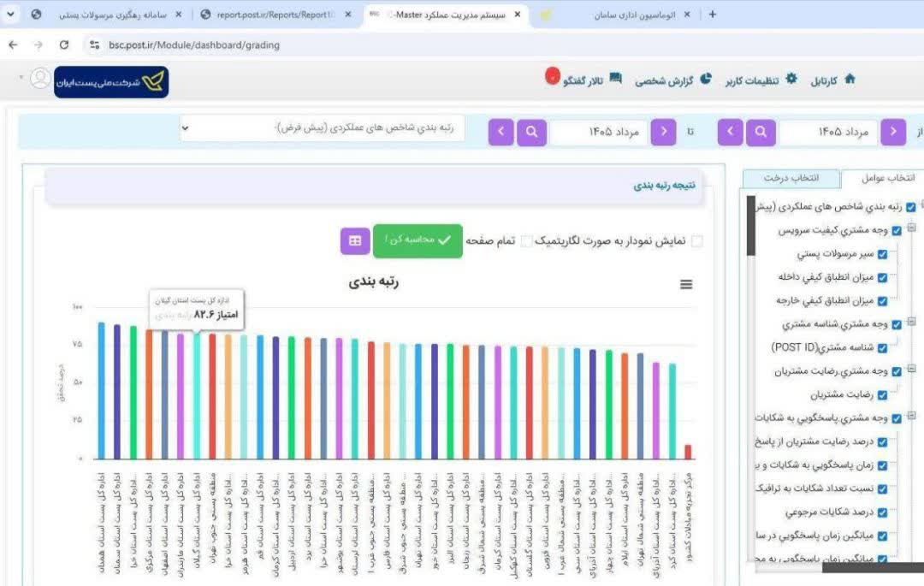Click the green محاسبه کن button
Image resolution: width=924 pixels, height=586 pixels.
coord(418,240)
